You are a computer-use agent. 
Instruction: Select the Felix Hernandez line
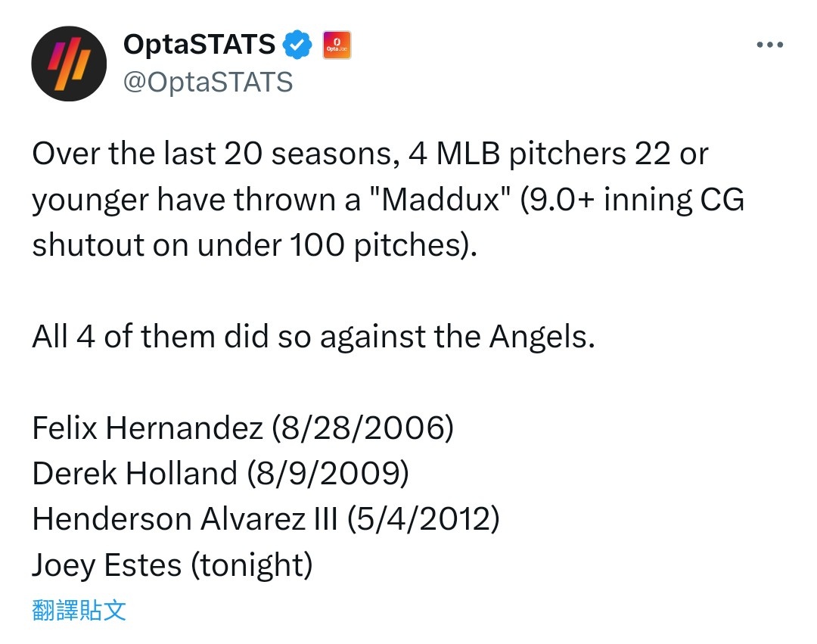242,428
